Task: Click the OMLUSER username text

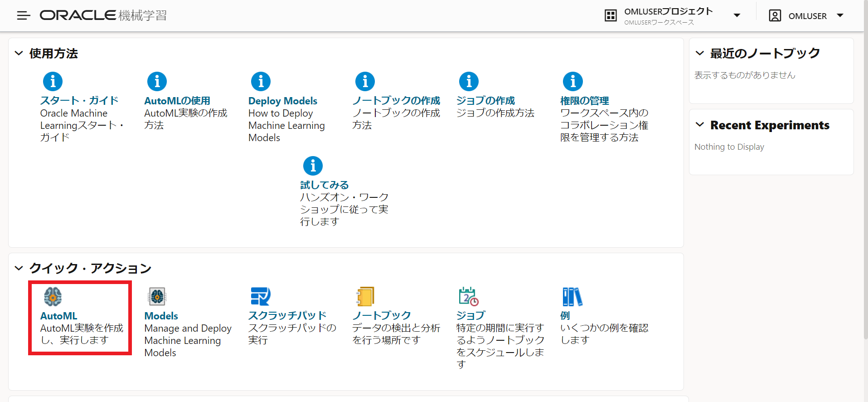Action: (807, 16)
